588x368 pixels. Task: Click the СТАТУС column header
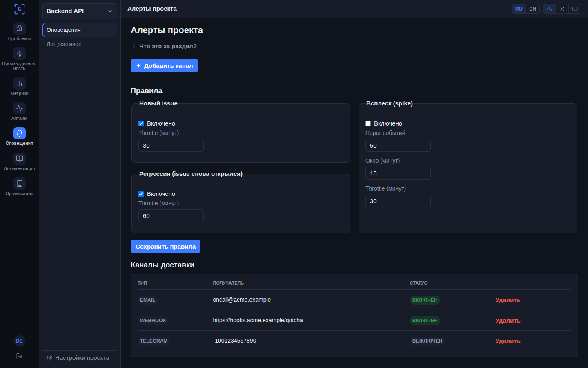(x=419, y=283)
